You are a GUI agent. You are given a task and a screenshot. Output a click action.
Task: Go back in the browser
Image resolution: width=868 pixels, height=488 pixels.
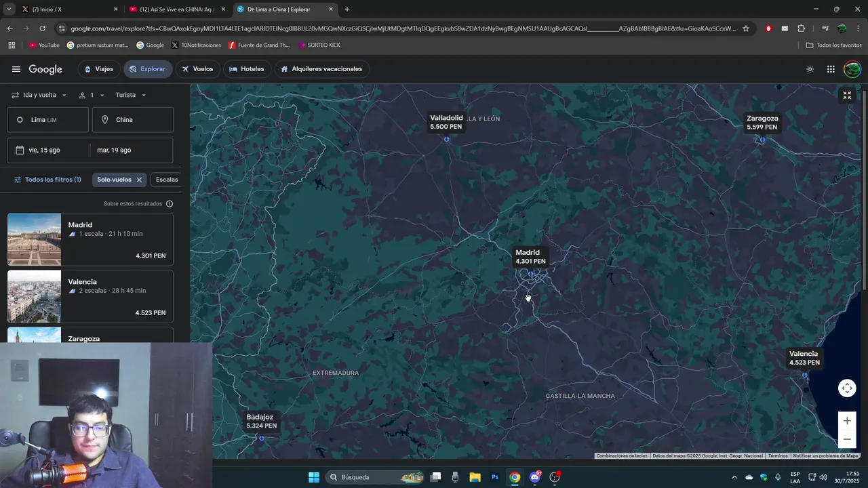[9, 28]
